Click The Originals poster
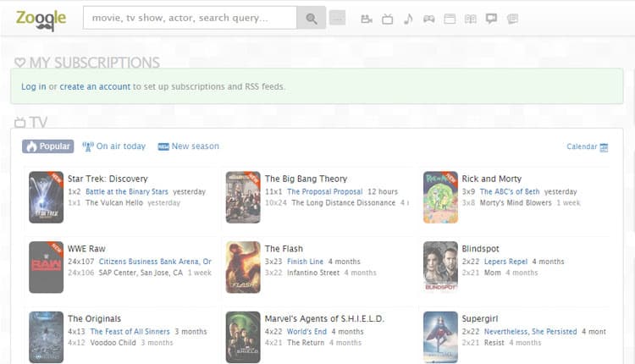 tap(47, 337)
